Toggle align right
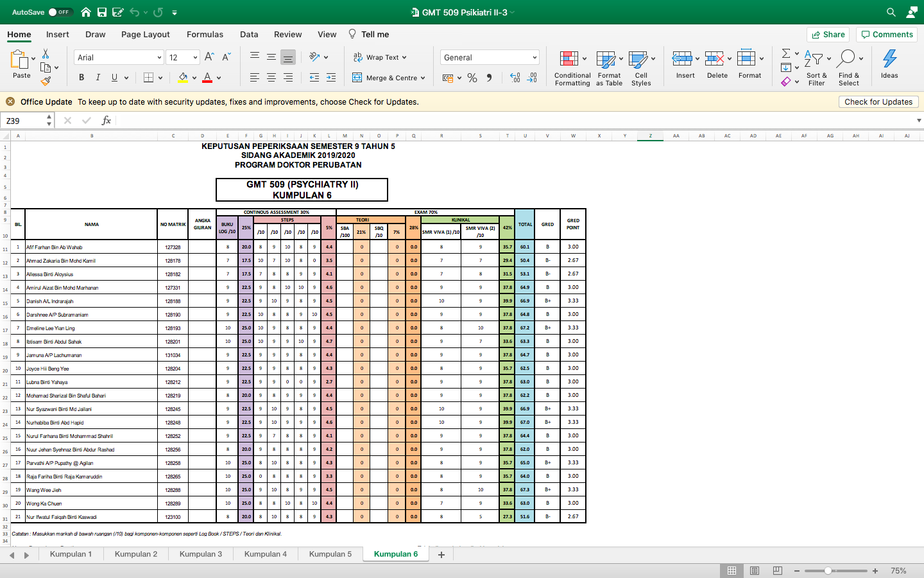The height and width of the screenshot is (578, 924). pyautogui.click(x=288, y=78)
